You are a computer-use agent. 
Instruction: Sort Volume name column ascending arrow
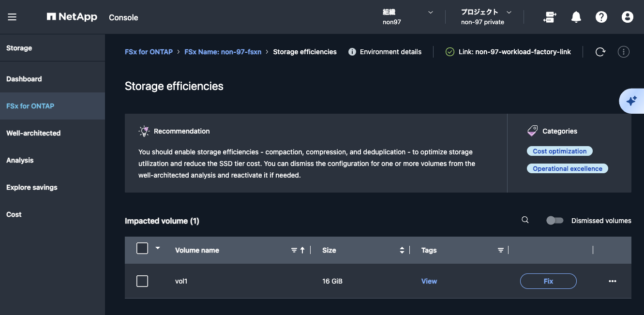point(302,250)
